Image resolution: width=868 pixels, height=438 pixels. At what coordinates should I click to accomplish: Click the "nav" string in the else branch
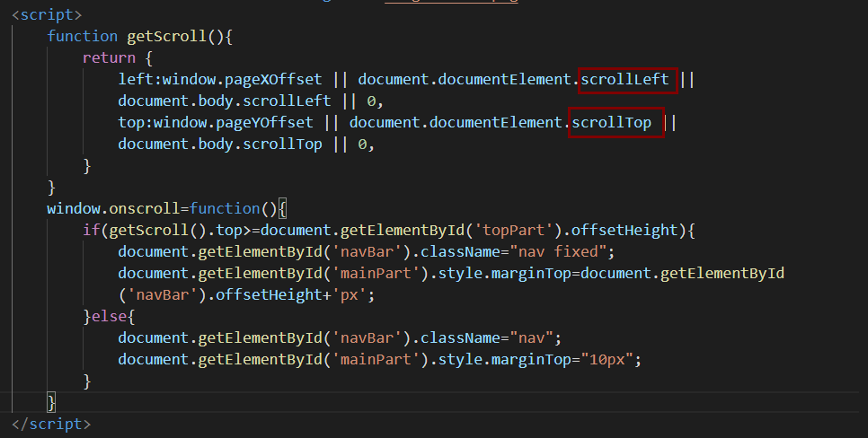pos(531,338)
